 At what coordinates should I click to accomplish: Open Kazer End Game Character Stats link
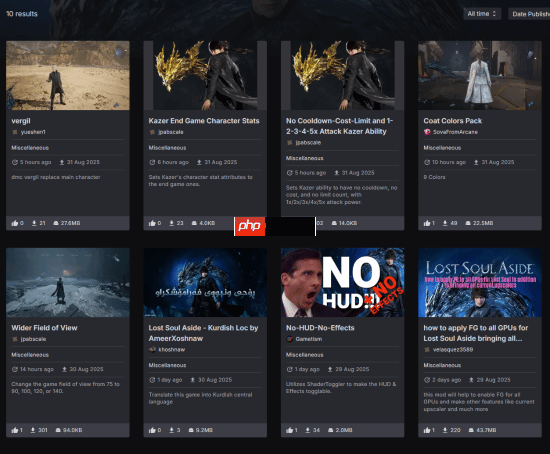coord(204,121)
